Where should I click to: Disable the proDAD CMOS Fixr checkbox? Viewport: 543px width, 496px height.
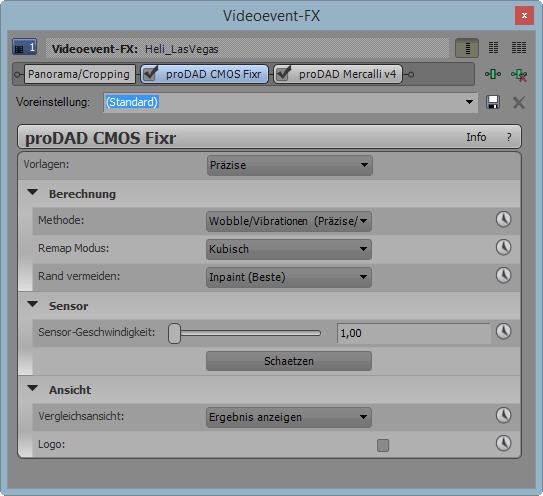point(150,73)
